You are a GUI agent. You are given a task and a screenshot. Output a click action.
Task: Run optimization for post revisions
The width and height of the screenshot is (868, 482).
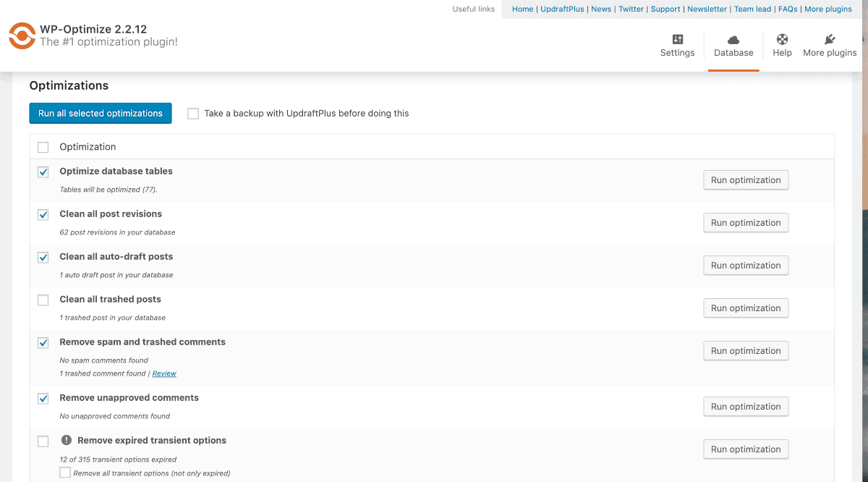746,222
